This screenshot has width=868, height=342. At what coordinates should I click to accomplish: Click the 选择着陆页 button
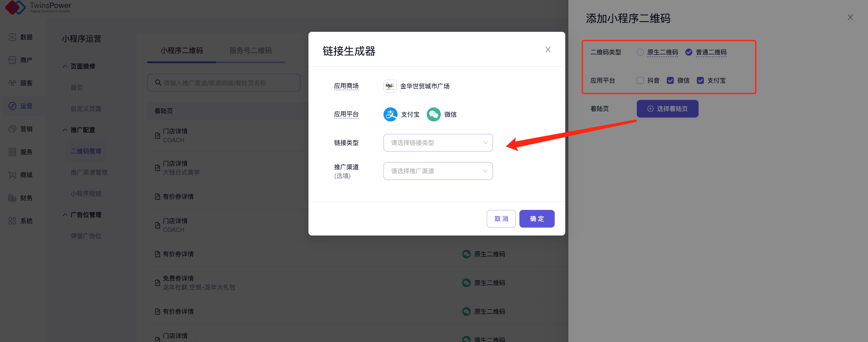click(667, 109)
